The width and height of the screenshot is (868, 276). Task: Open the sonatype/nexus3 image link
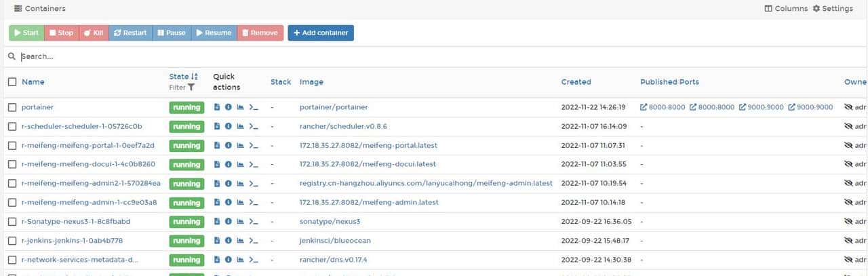331,221
